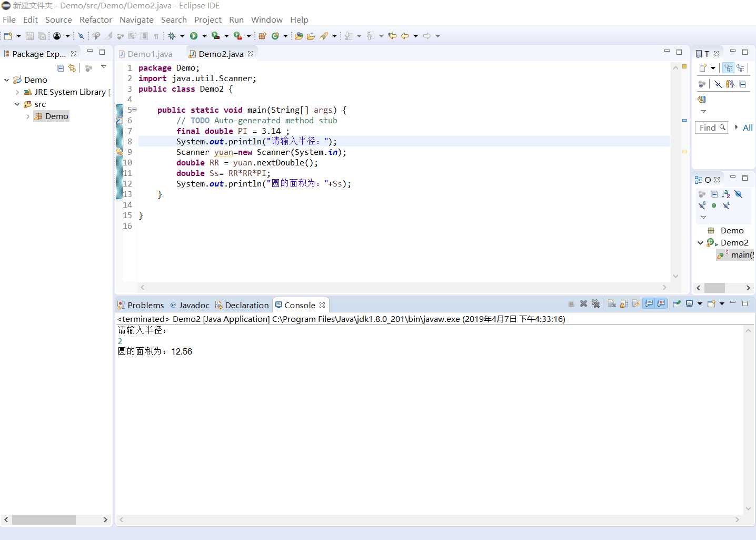Click the Debug bug icon
Screen dimensions: 756x540
(172, 36)
